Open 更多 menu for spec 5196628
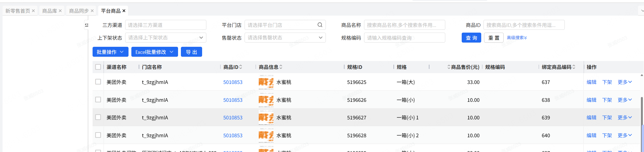Image resolution: width=644 pixels, height=152 pixels. tap(625, 135)
